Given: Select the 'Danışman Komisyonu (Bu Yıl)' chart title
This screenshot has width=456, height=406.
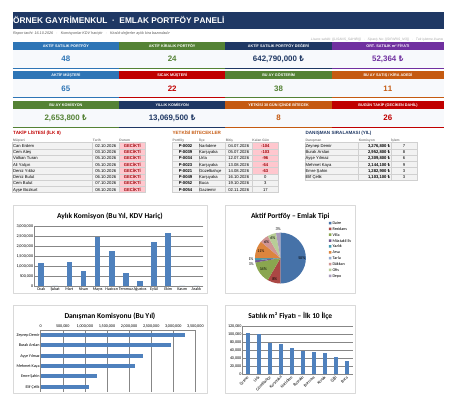Looking at the screenshot, I should [110, 316].
